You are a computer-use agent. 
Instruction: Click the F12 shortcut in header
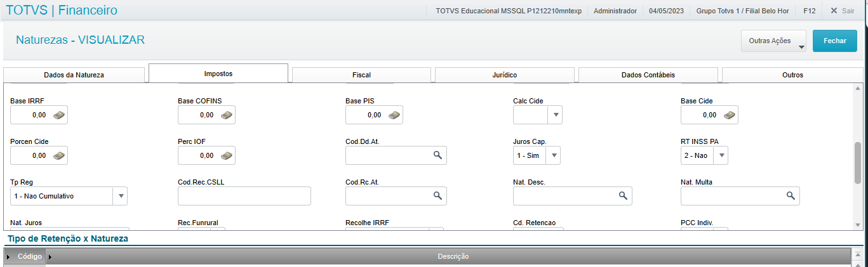[x=810, y=11]
